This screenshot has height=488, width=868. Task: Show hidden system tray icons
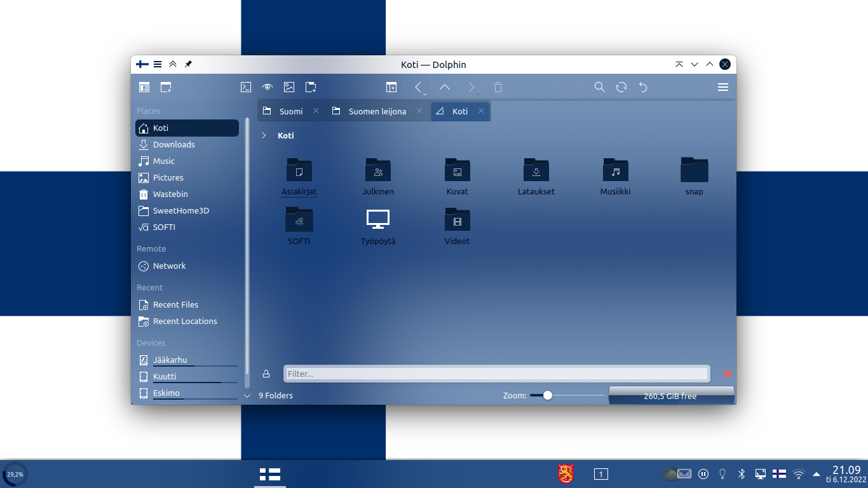817,474
